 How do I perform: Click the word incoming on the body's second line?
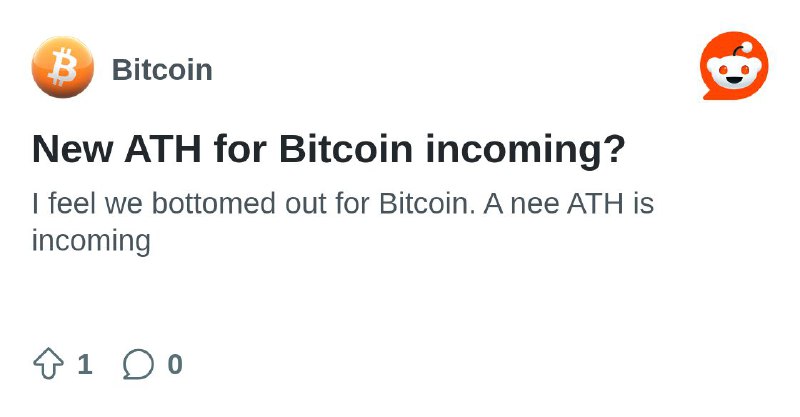pos(91,240)
